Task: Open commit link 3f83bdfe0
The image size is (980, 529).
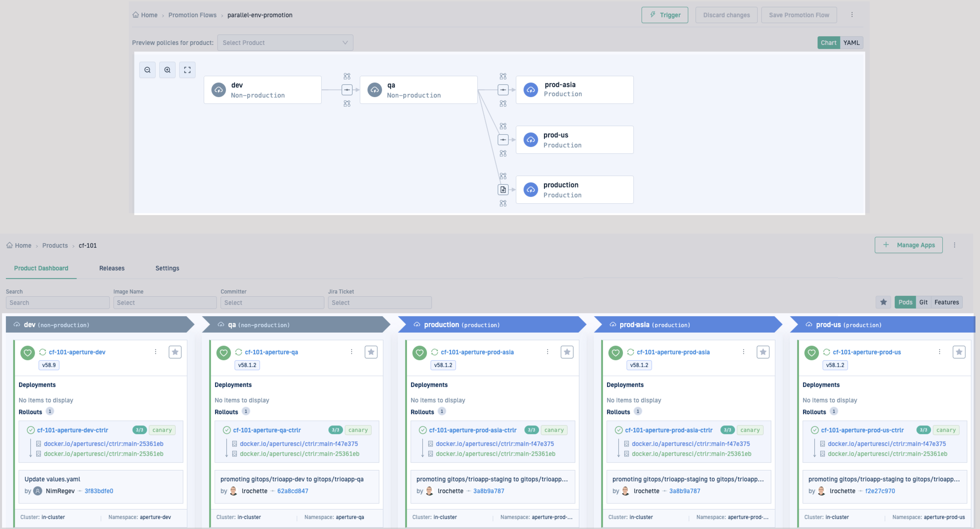Action: point(99,491)
